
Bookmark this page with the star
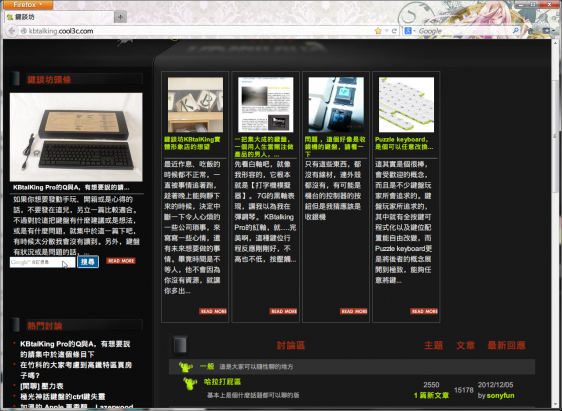point(378,31)
